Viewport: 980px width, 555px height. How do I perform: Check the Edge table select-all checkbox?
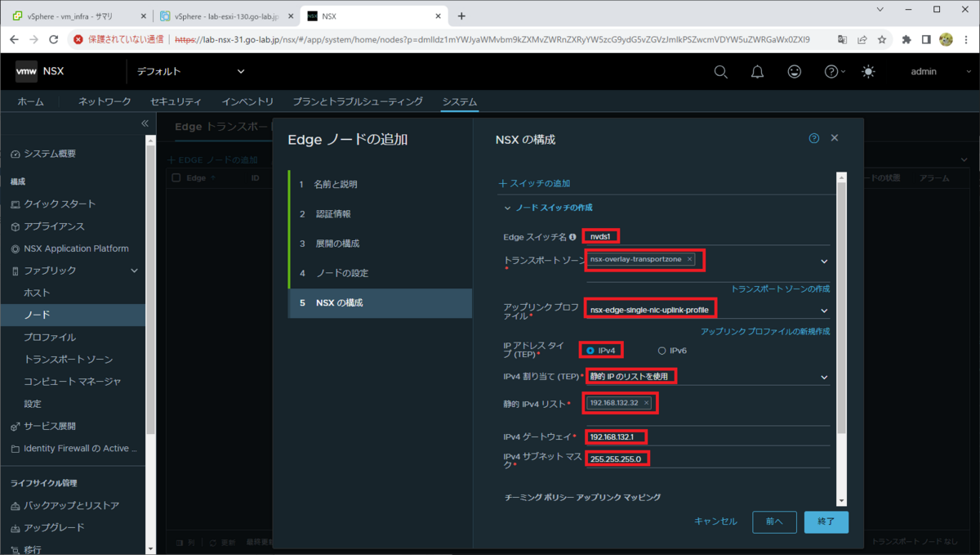[176, 177]
